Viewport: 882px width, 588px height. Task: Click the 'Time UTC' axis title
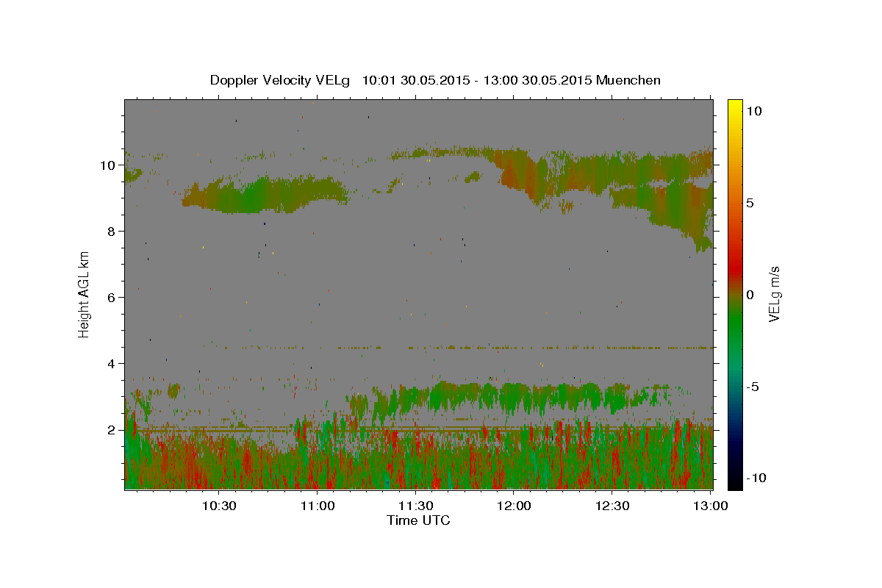pos(418,520)
